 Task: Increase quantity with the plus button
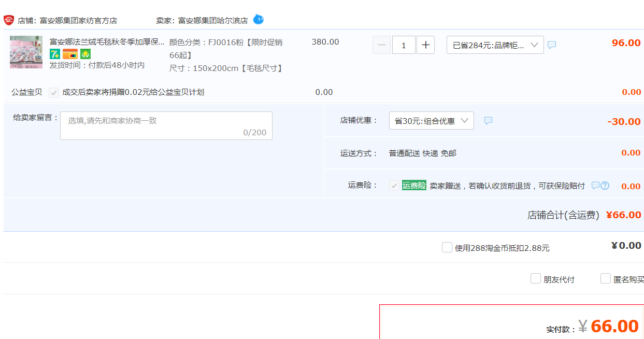[425, 45]
